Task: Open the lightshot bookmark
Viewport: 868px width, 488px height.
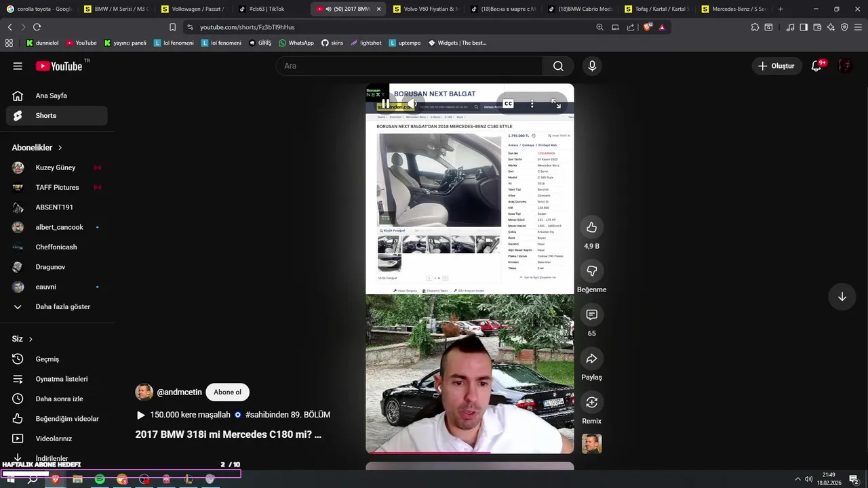Action: click(366, 43)
